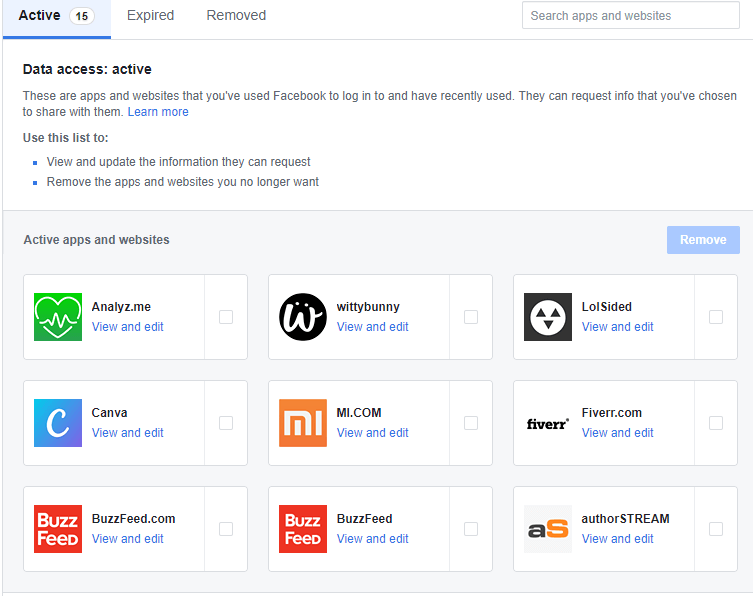
Task: Select the wittybunny checkbox
Action: point(471,317)
